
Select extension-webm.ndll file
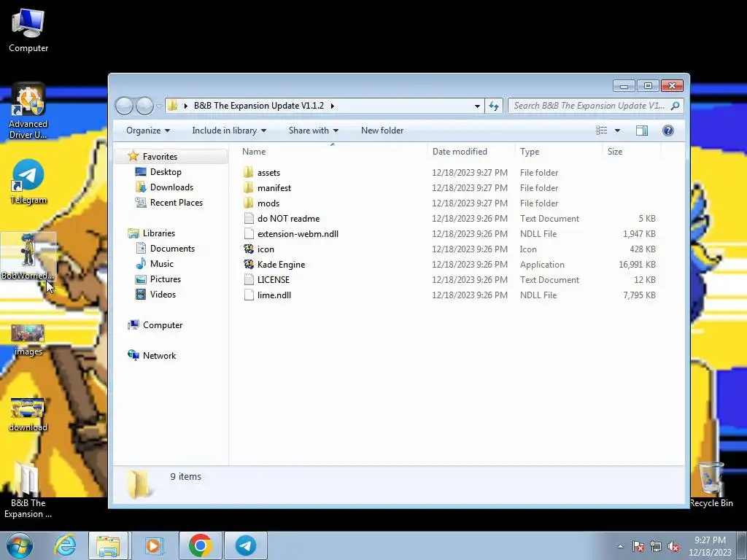[298, 234]
